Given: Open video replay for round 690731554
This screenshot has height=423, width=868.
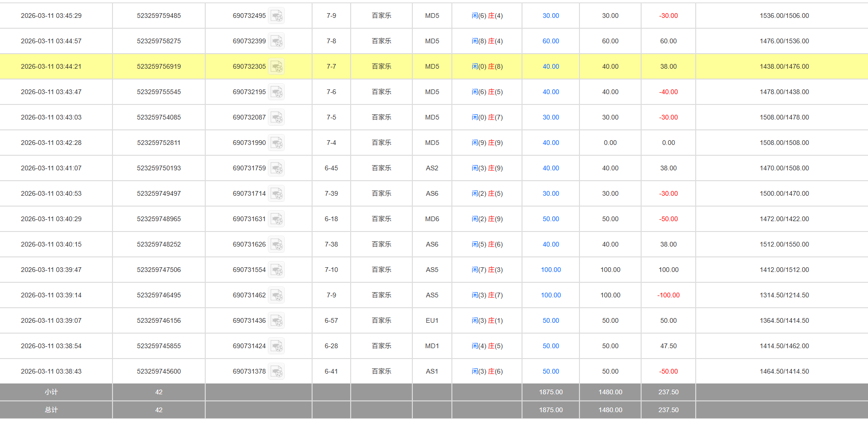Looking at the screenshot, I should [276, 270].
